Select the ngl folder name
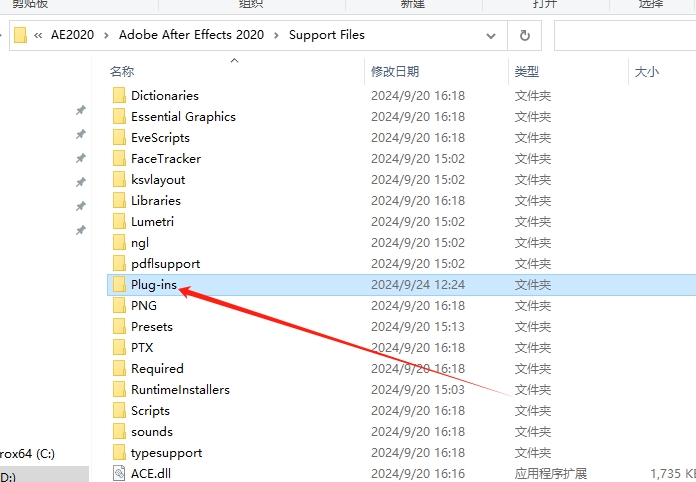The height and width of the screenshot is (482, 696). (x=140, y=243)
